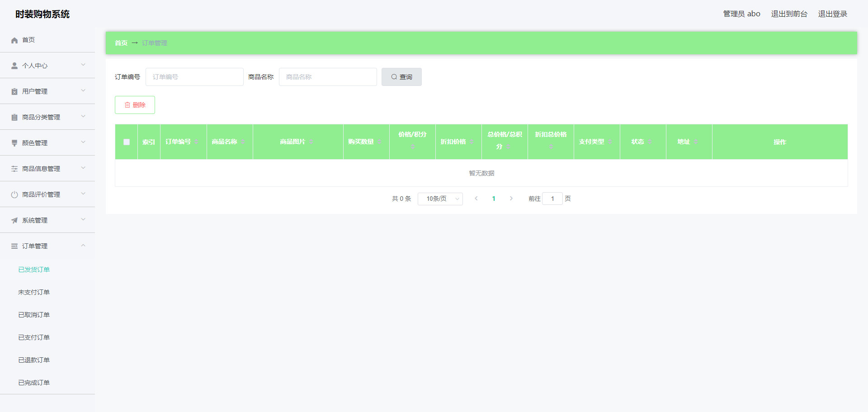This screenshot has height=412, width=868.
Task: Expand the 颜色管理 menu chevron
Action: click(x=83, y=142)
